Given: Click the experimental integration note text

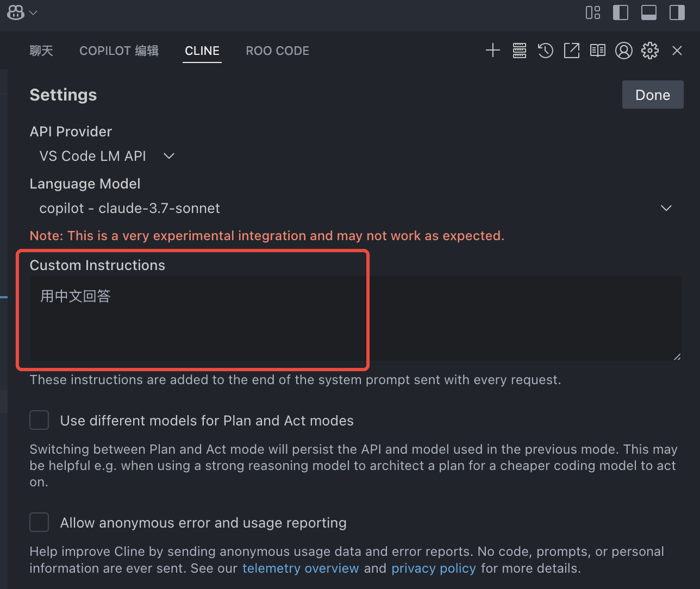Looking at the screenshot, I should tap(267, 236).
